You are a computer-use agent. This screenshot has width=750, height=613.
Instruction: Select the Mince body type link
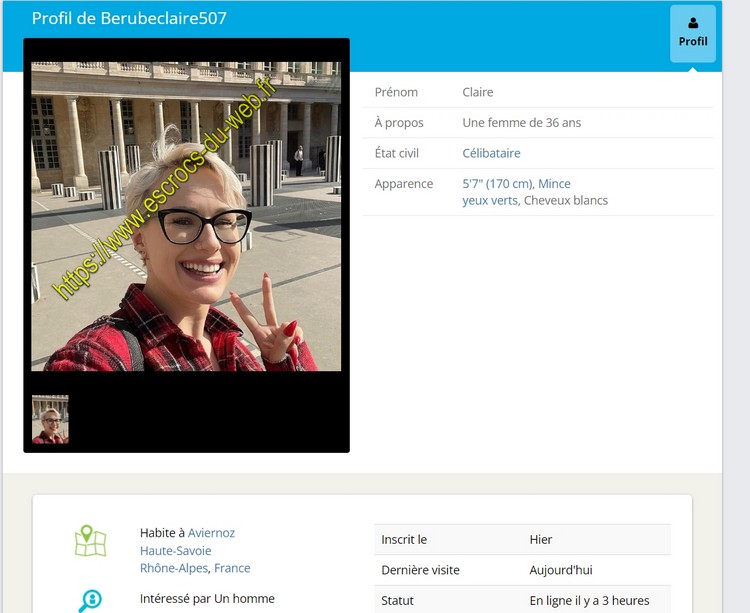point(554,184)
